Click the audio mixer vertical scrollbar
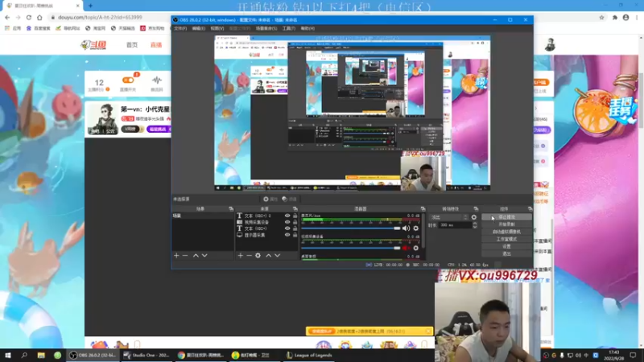 click(423, 230)
